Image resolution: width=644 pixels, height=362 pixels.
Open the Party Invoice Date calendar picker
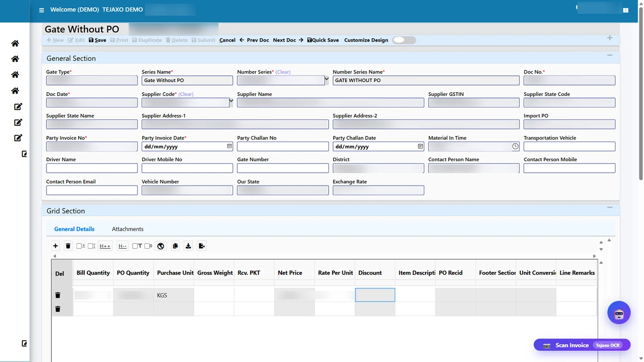pos(229,146)
